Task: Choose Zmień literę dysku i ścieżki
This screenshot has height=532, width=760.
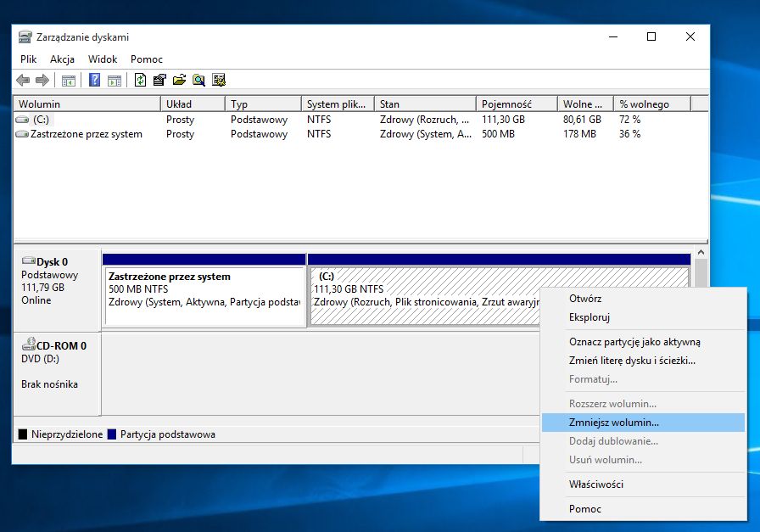Action: (632, 361)
